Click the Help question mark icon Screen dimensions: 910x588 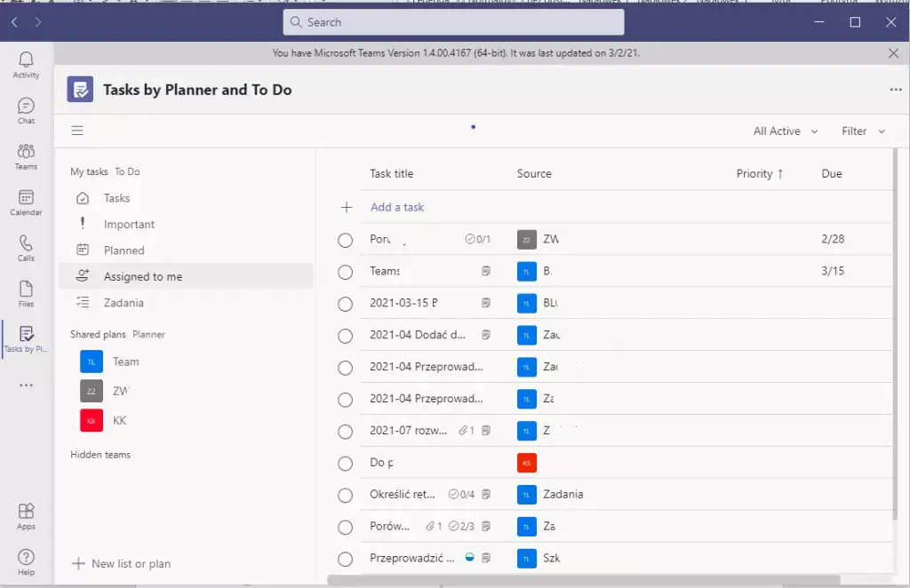26,561
